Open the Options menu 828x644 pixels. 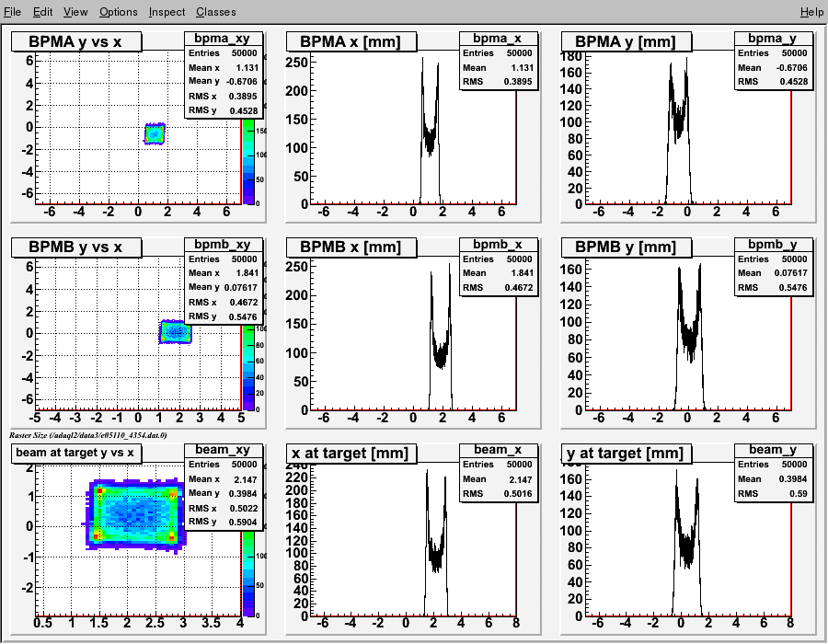point(119,12)
